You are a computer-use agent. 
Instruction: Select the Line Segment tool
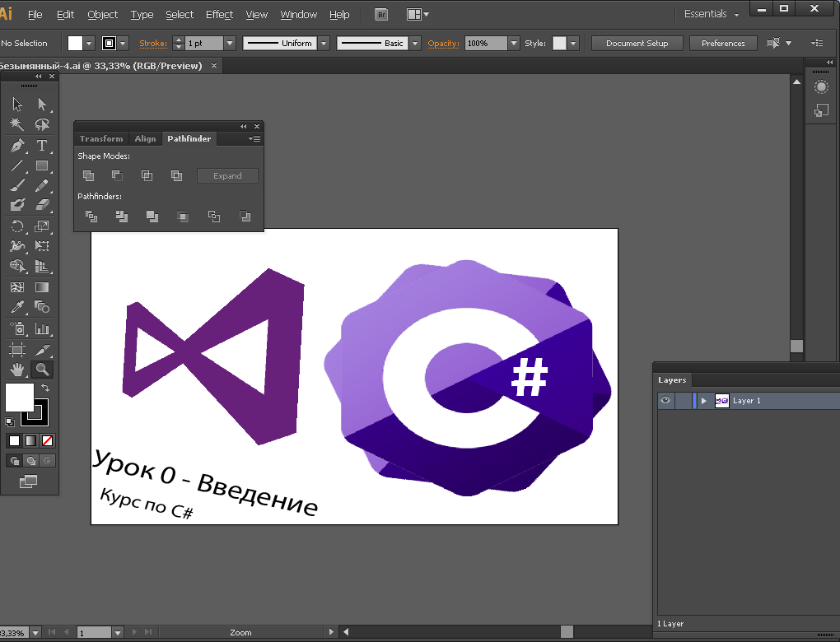[17, 165]
